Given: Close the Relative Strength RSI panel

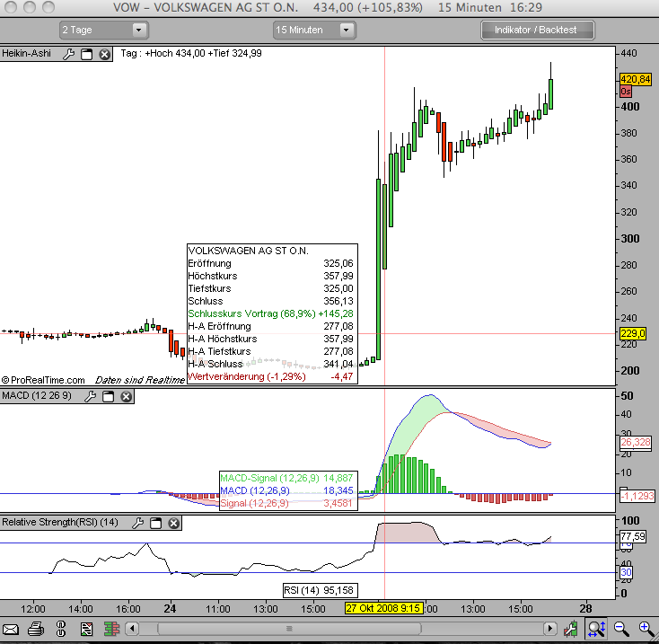Looking at the screenshot, I should tap(173, 523).
